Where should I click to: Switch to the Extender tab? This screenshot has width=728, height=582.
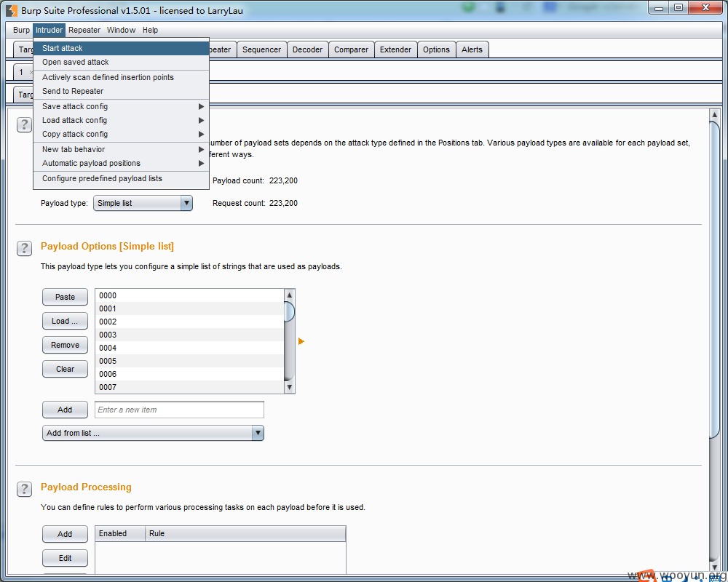[395, 49]
